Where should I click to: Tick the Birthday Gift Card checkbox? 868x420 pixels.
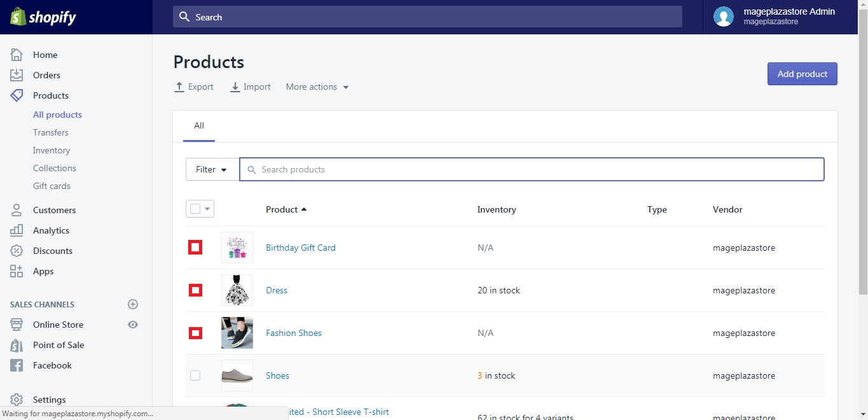tap(195, 248)
